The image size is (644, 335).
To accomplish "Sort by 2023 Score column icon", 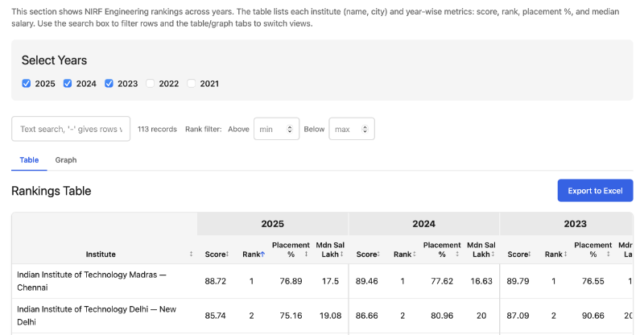I will (x=530, y=254).
